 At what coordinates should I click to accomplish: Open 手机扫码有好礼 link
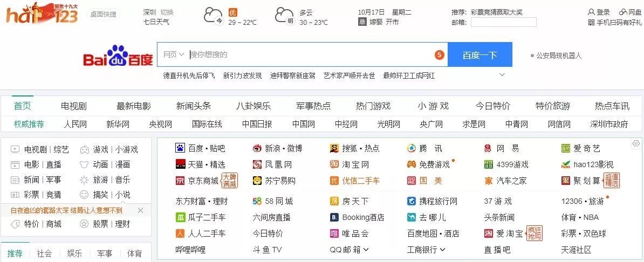point(615,22)
